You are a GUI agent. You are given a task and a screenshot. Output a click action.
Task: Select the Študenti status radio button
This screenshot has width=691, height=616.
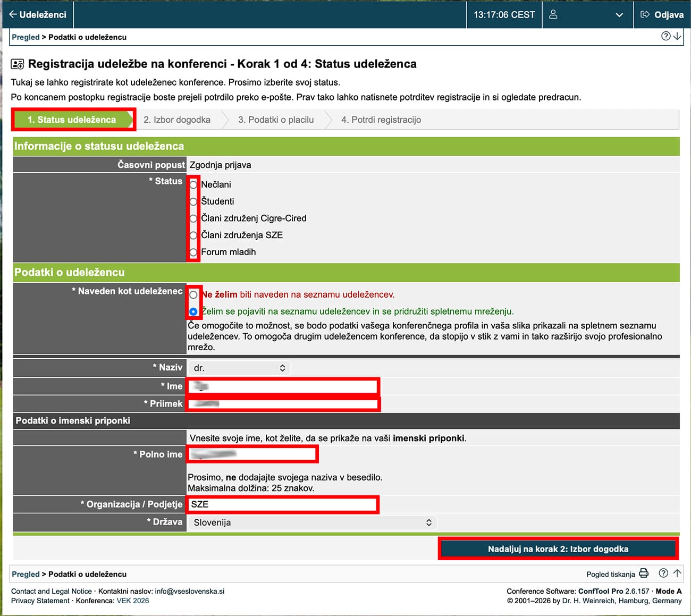point(193,201)
